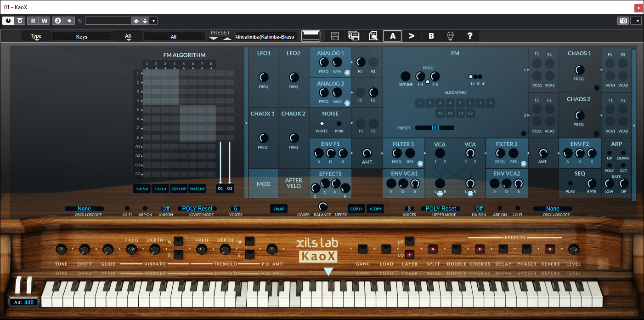Open the settings gear icon

point(450,36)
